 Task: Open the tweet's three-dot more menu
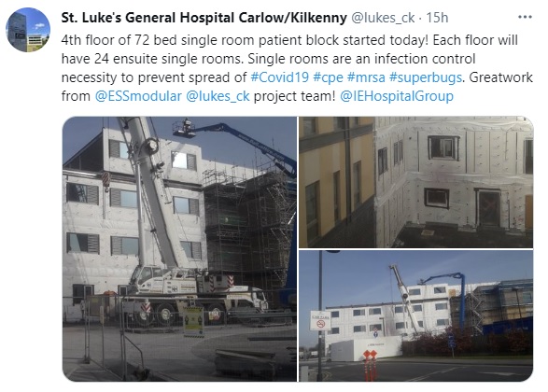tap(525, 17)
